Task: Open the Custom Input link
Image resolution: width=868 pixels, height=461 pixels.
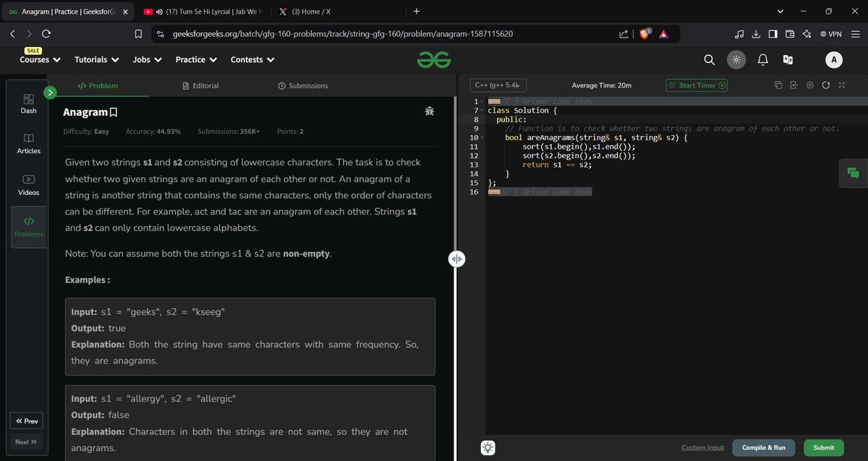Action: pyautogui.click(x=702, y=448)
